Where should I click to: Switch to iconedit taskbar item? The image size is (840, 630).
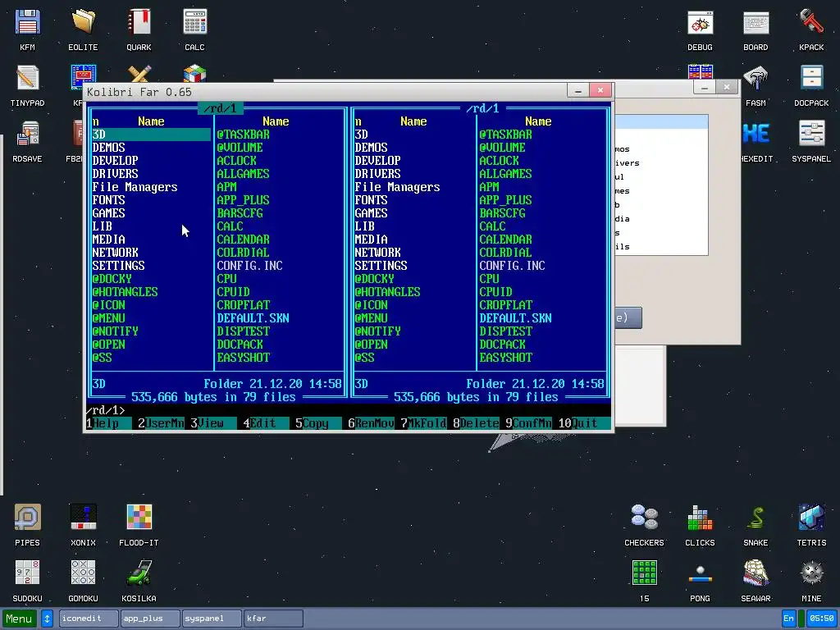89,619
